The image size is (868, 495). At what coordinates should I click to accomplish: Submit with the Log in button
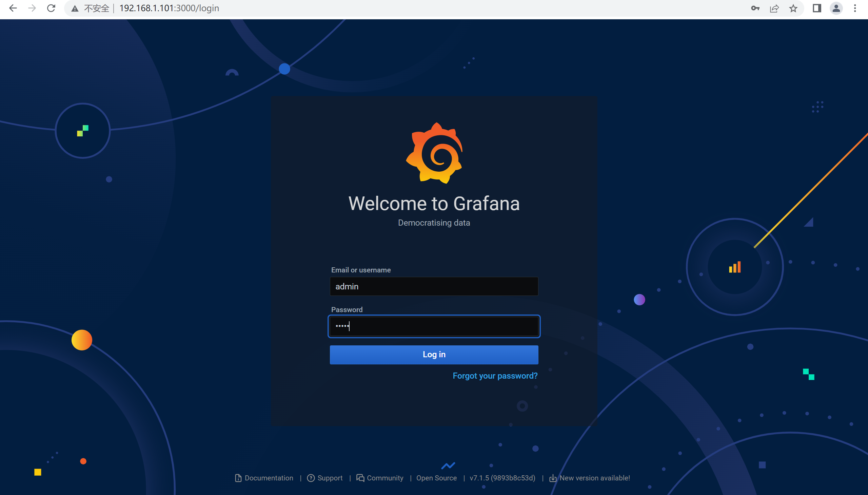click(x=434, y=355)
